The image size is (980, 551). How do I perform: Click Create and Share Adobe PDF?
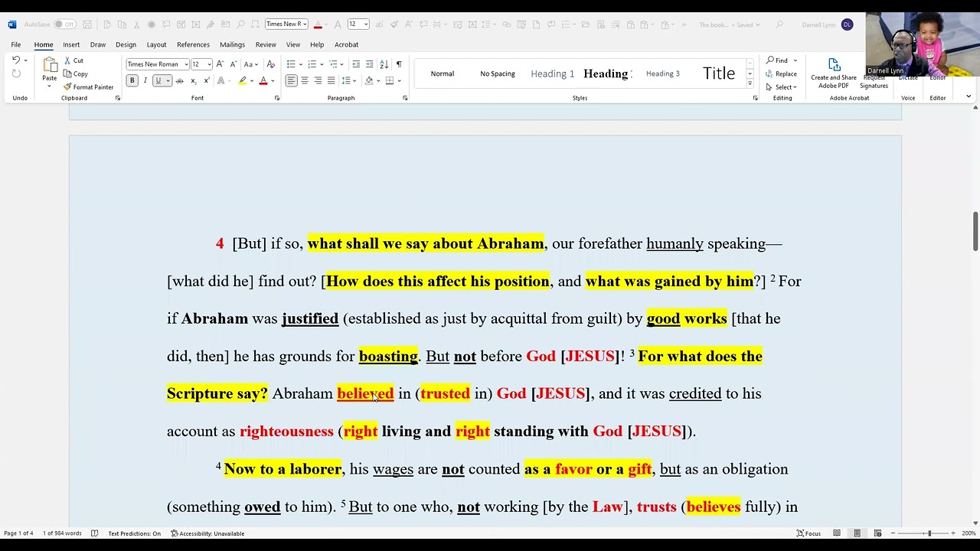point(834,73)
